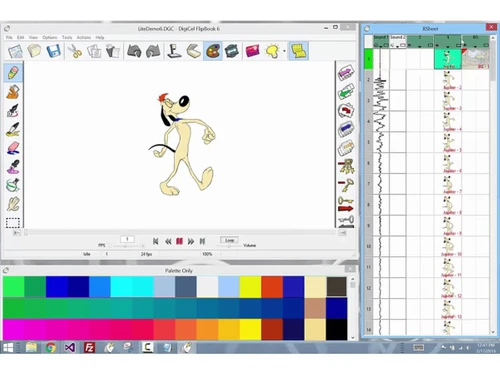
Task: Adjust the Volume slider
Action: [x=229, y=246]
